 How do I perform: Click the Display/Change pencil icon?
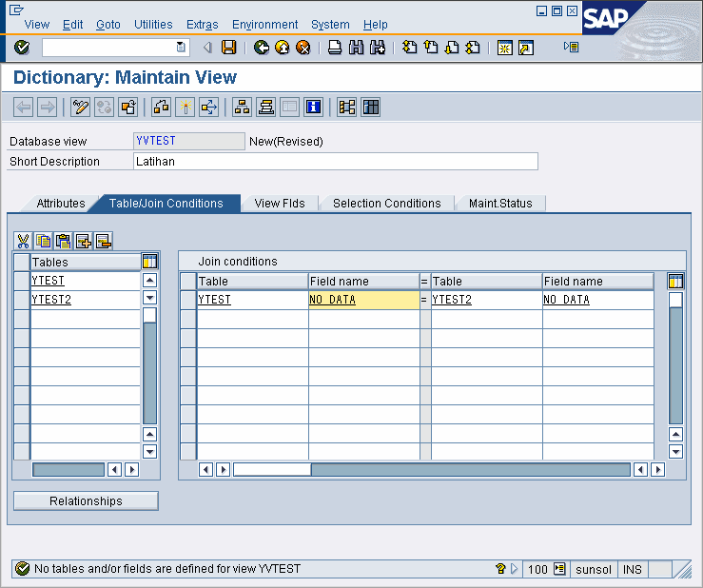pos(80,108)
